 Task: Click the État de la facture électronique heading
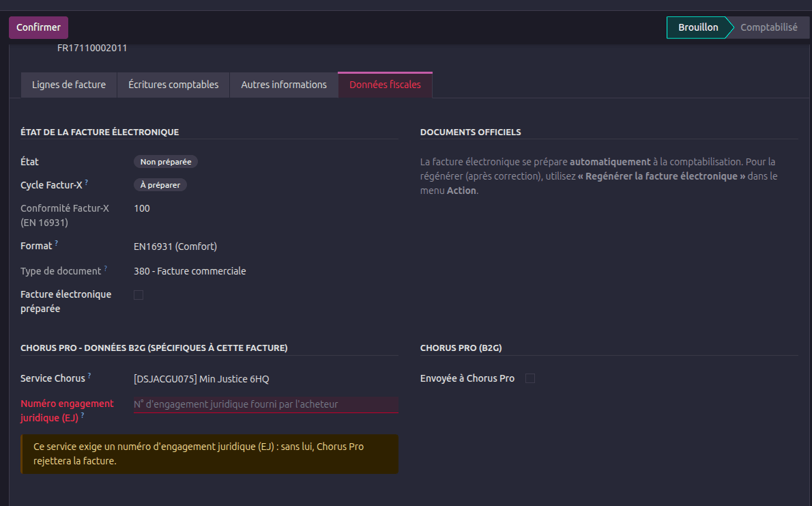pos(100,132)
